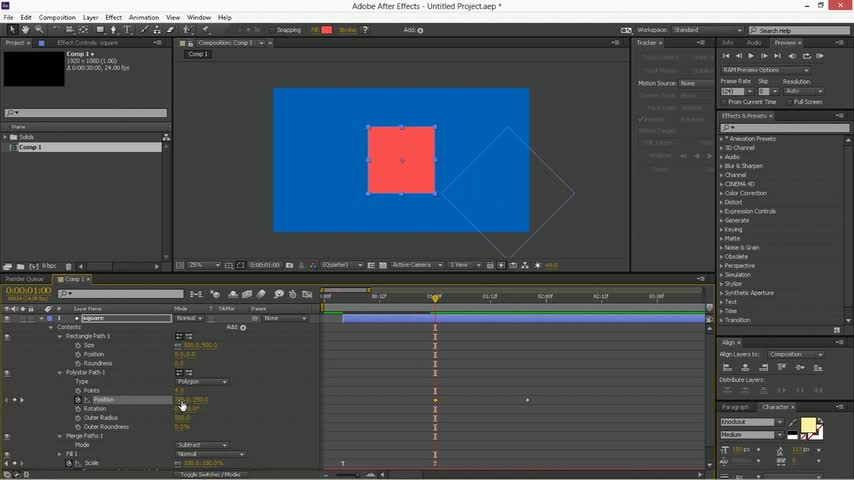The image size is (854, 480).
Task: Open the Animation menu
Action: [x=144, y=17]
